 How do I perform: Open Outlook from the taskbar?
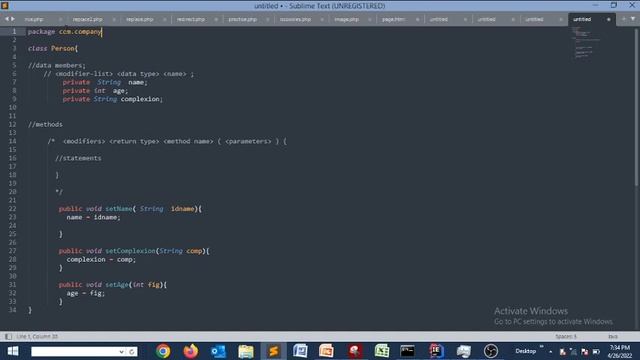point(218,351)
